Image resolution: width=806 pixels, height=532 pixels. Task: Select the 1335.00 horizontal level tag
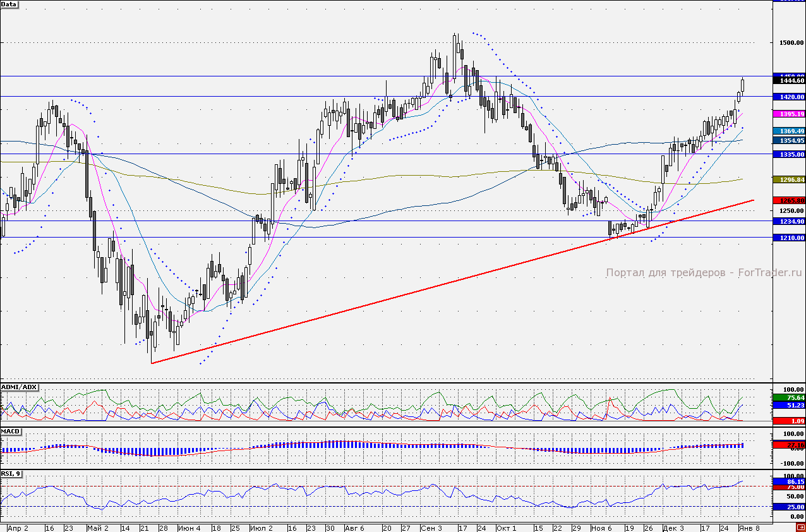coord(790,154)
